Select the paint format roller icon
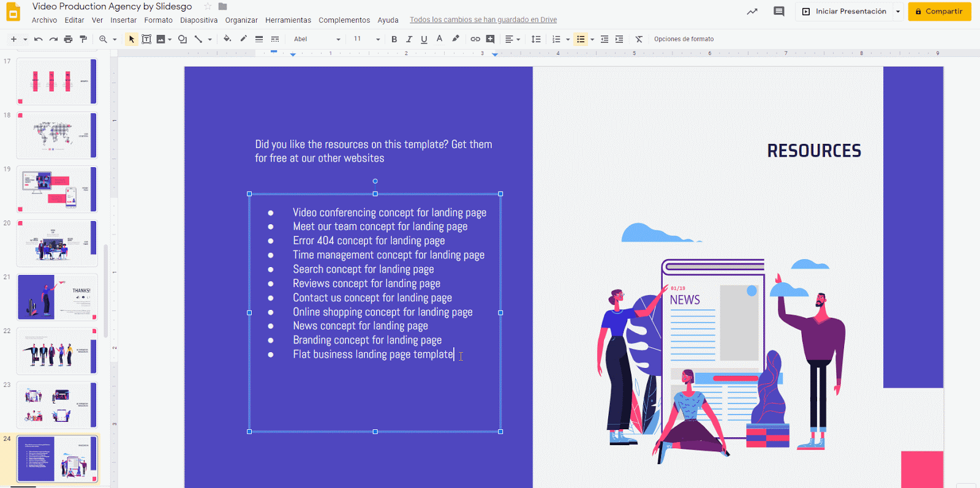The image size is (980, 488). click(83, 39)
